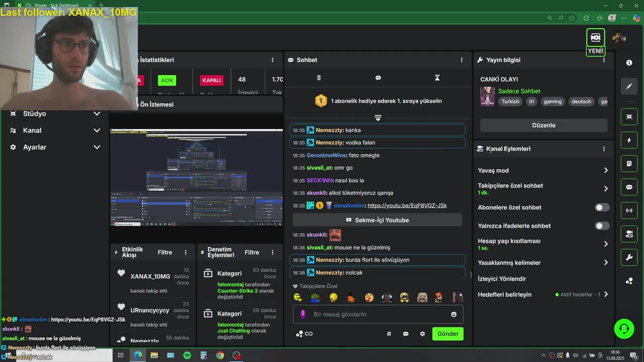Image resolution: width=644 pixels, height=362 pixels.
Task: Open Sohbet panel three-dot menu
Action: tap(461, 60)
